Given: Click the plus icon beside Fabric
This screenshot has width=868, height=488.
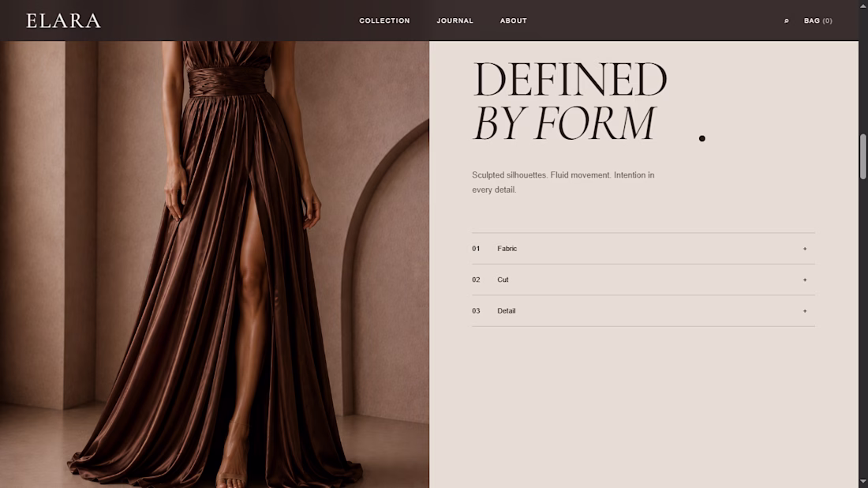Looking at the screenshot, I should coord(805,249).
